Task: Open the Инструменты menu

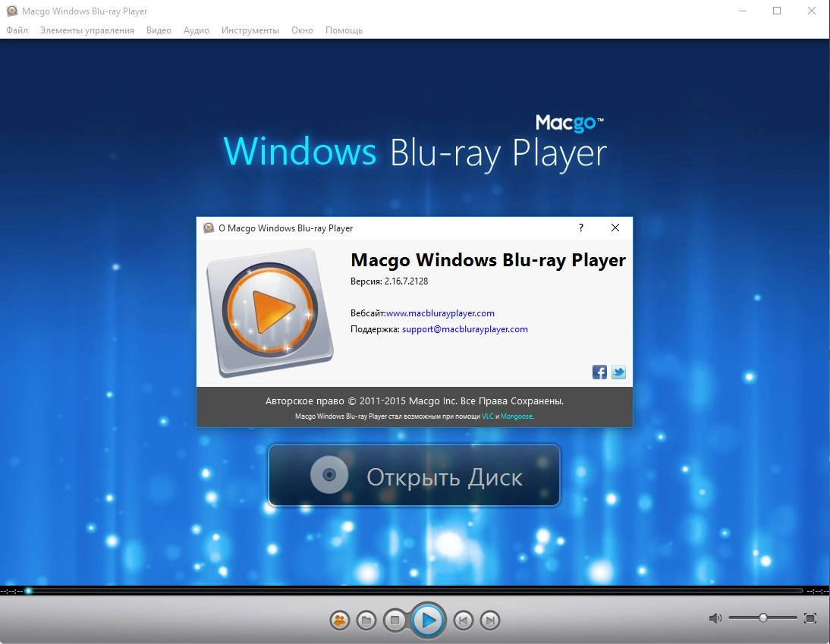Action: coord(250,30)
